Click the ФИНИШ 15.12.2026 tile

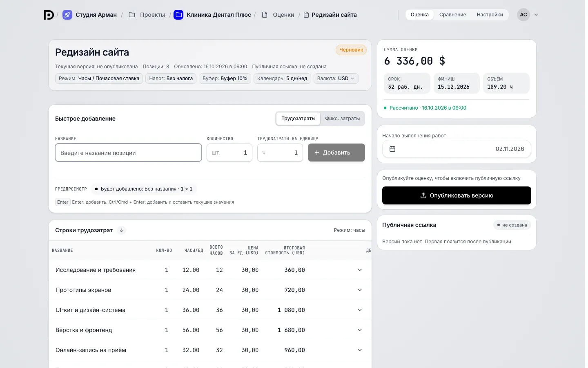[x=457, y=83]
